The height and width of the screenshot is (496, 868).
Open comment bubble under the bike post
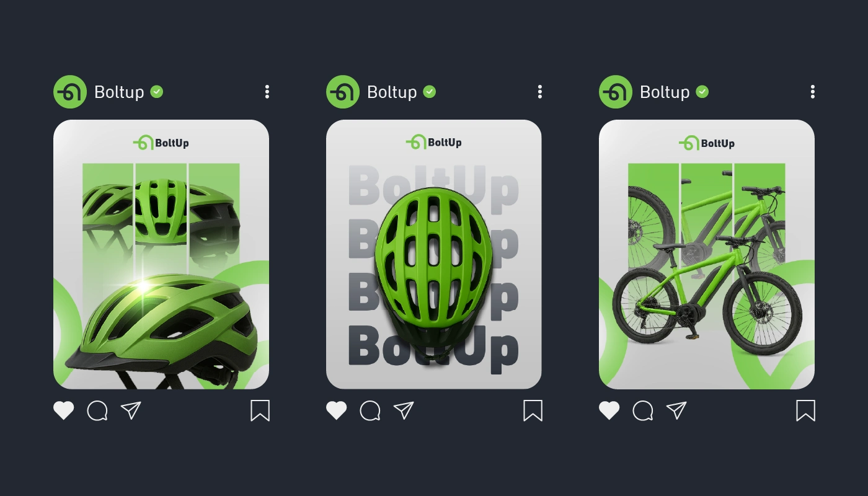643,410
